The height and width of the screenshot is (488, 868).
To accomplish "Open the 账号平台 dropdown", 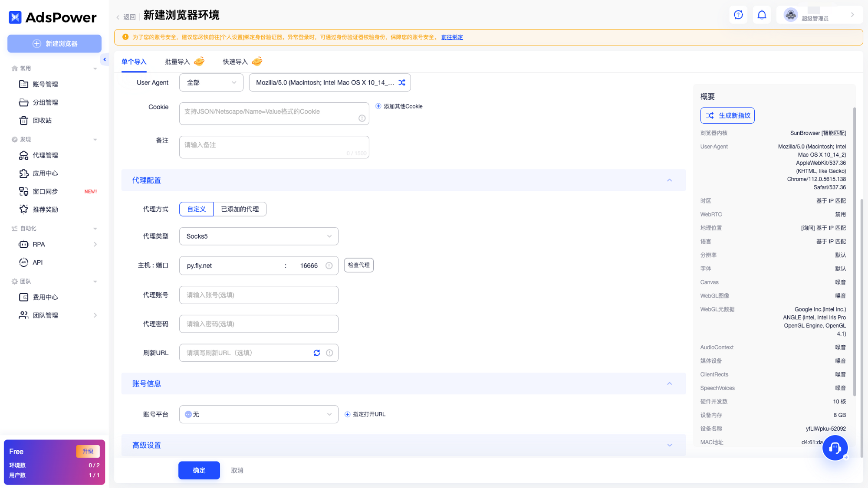I will (258, 414).
